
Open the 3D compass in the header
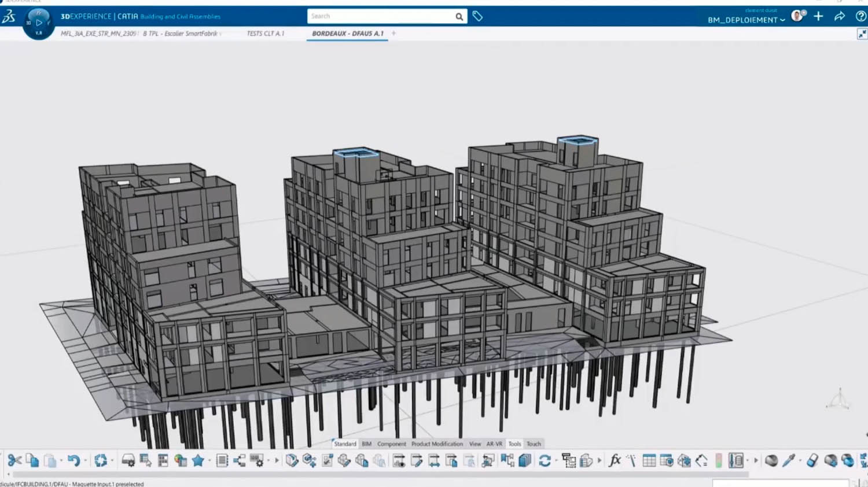click(39, 23)
